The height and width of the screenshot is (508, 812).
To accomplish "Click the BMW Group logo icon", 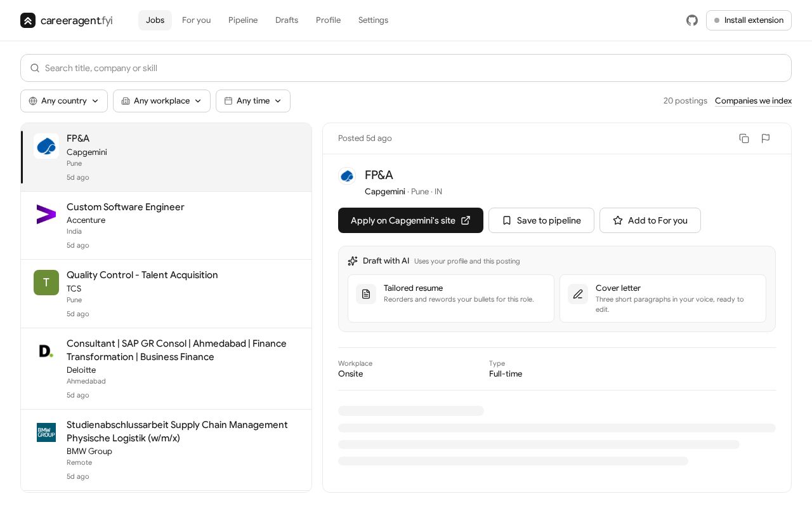I will [46, 432].
